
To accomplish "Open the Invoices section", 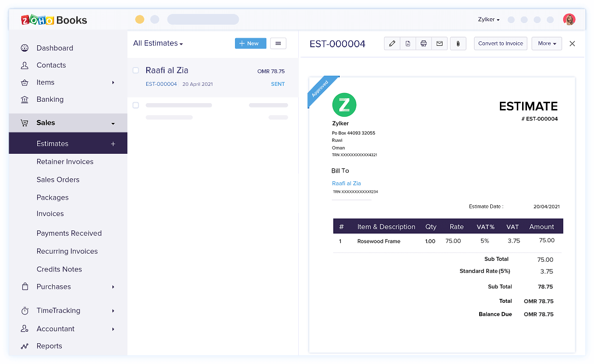I will click(50, 214).
